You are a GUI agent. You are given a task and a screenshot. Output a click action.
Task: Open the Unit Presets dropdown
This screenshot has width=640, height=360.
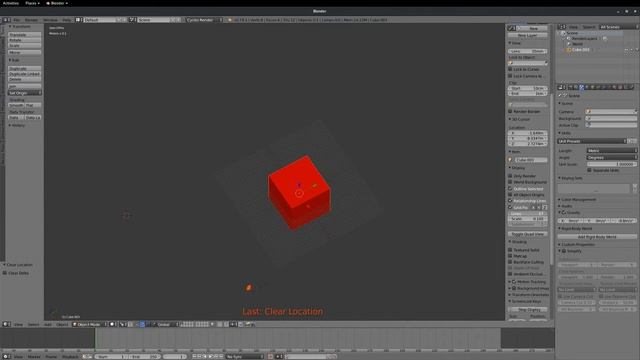[592, 141]
